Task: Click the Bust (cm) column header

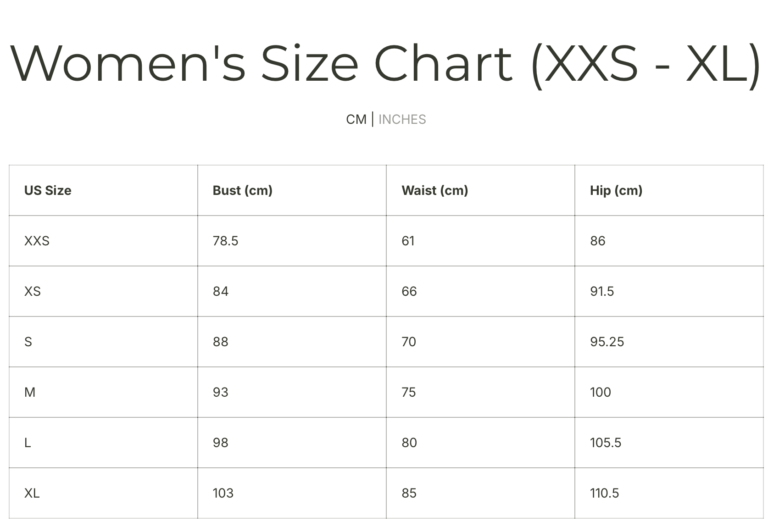Action: (x=242, y=190)
